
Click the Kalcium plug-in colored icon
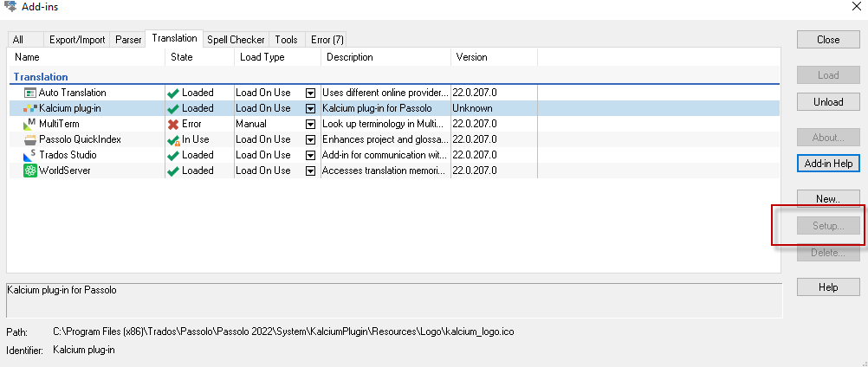pyautogui.click(x=30, y=108)
